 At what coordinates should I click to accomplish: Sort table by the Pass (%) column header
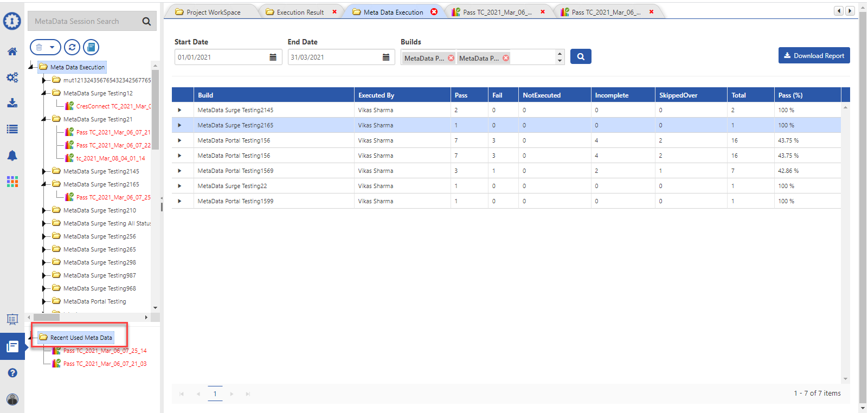click(x=790, y=95)
